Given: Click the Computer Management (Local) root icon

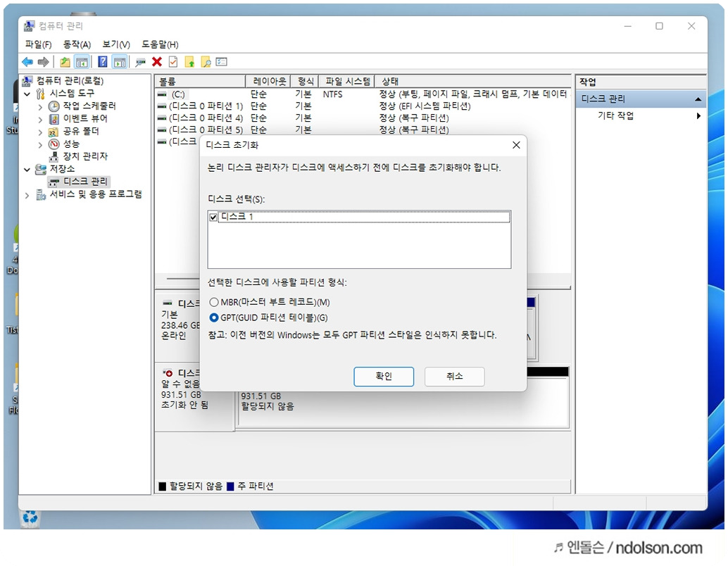Looking at the screenshot, I should [x=27, y=81].
